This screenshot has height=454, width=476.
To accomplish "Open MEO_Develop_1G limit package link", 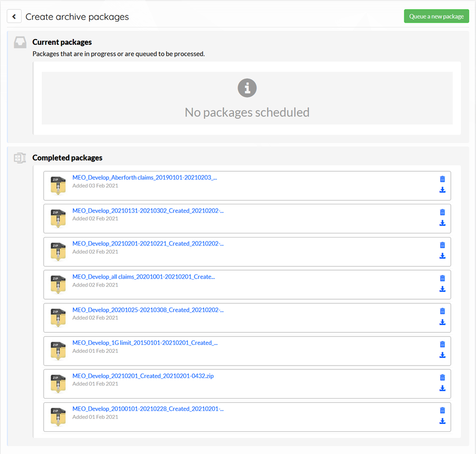I will [145, 343].
